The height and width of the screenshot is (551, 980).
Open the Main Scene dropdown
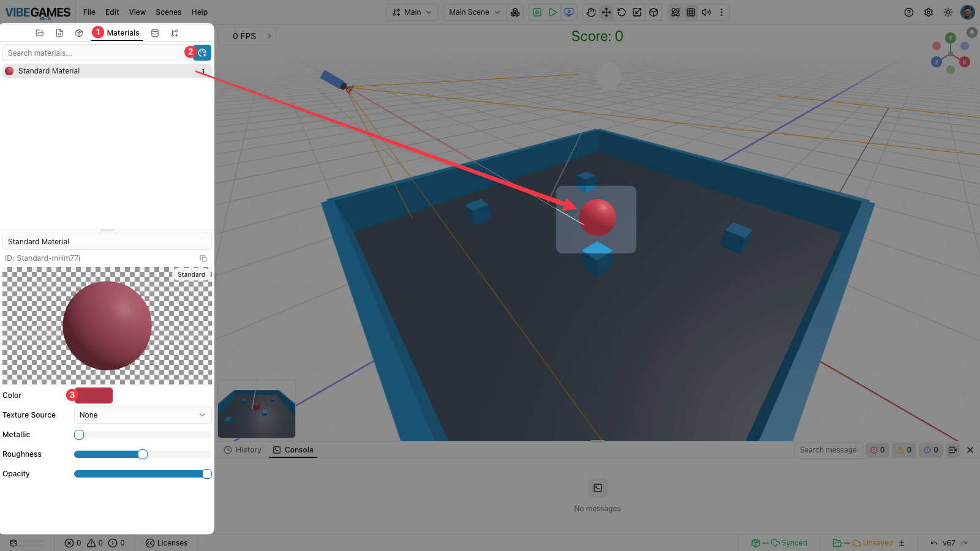click(475, 12)
